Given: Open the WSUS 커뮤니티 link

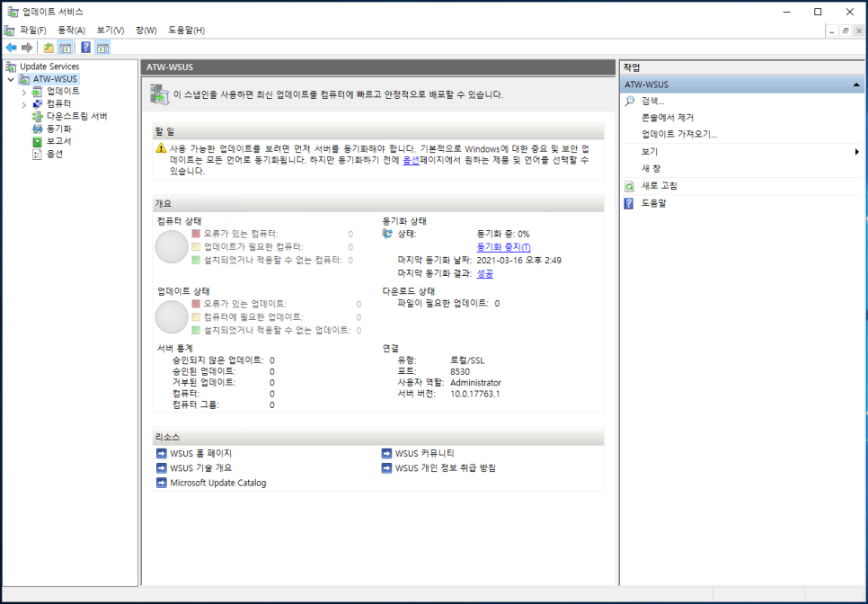Looking at the screenshot, I should point(425,453).
